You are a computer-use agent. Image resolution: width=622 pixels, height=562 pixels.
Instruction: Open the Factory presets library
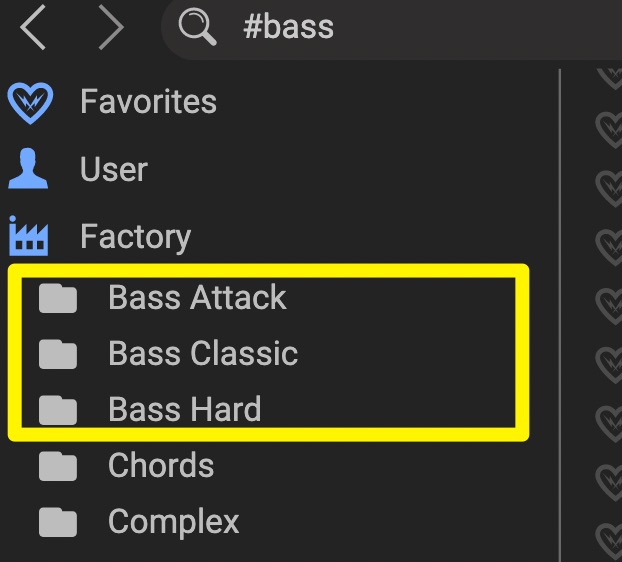pos(135,237)
